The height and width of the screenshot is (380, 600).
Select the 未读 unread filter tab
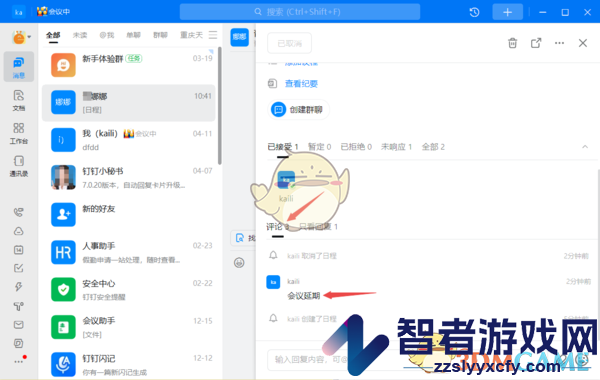(x=80, y=35)
